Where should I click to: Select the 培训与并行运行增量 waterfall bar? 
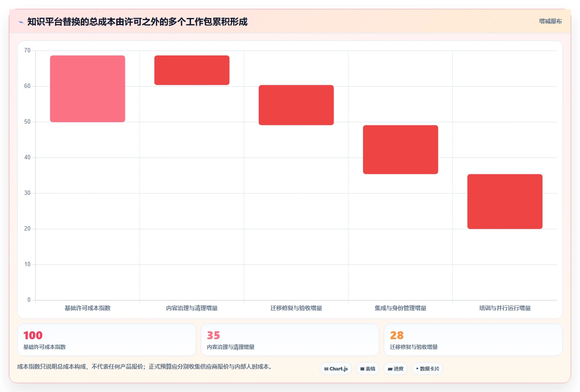tap(505, 201)
